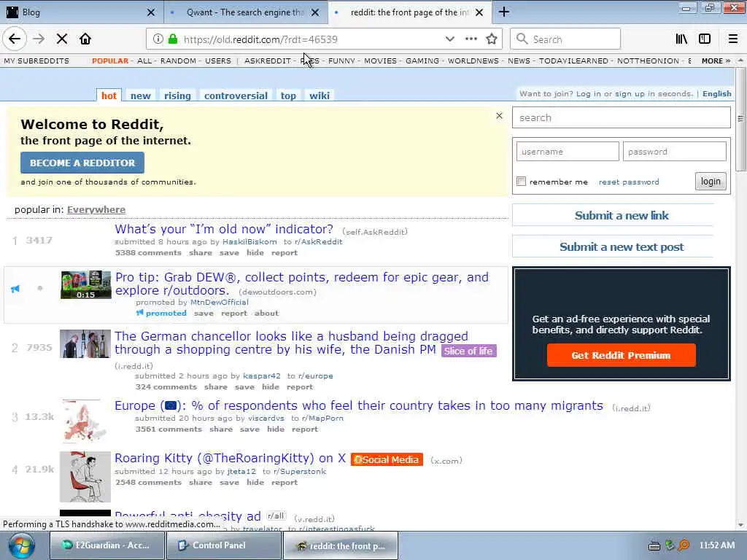This screenshot has width=747, height=560.
Task: Open Windows Start menu orb
Action: point(21,545)
